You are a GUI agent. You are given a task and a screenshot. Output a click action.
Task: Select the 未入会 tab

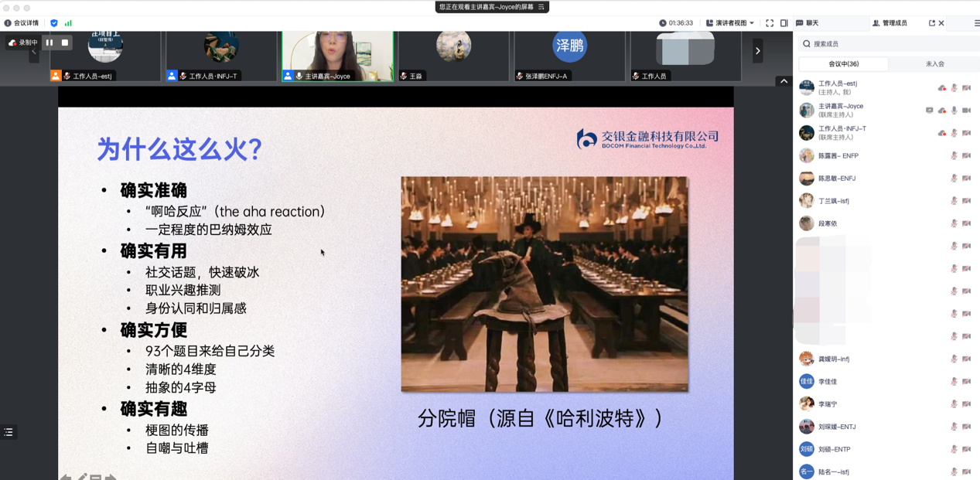[x=934, y=64]
